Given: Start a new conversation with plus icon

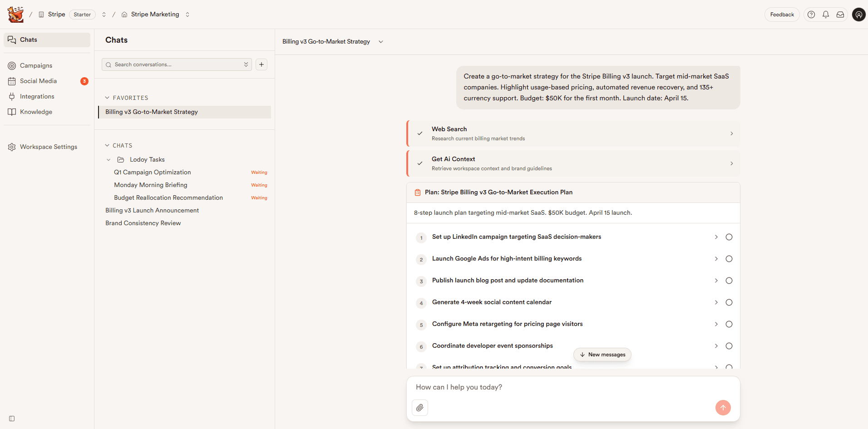Looking at the screenshot, I should [x=261, y=64].
